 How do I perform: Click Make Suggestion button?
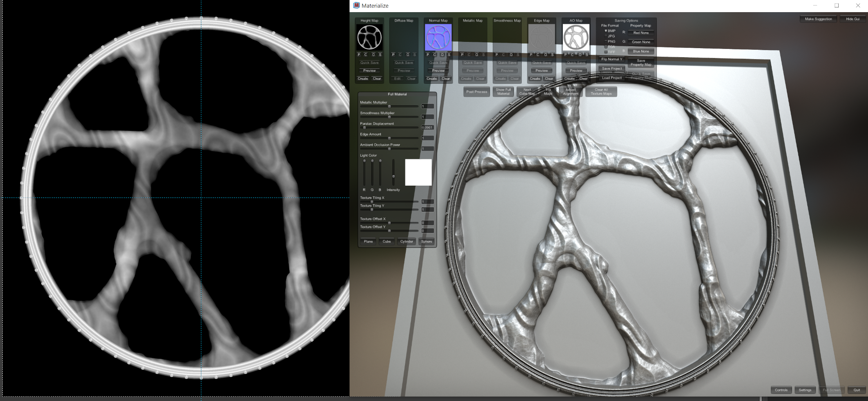[x=818, y=19]
